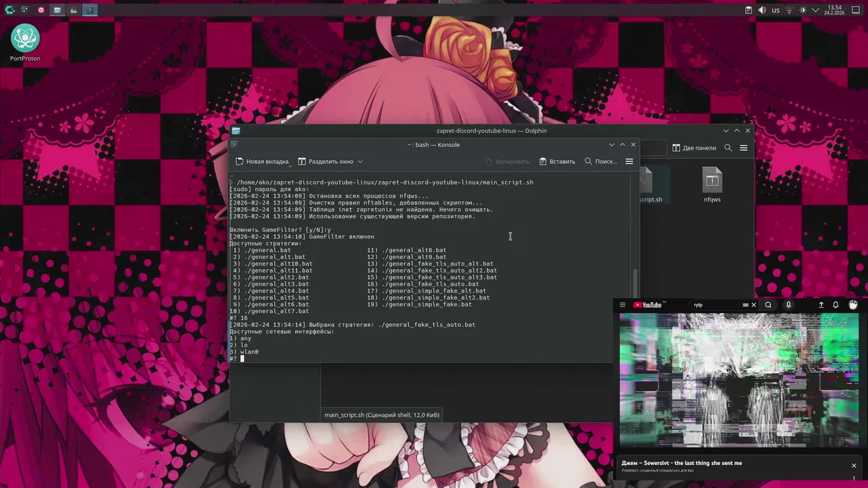Activate Konsole task button in top panel
This screenshot has height=488, width=868.
pos(90,10)
